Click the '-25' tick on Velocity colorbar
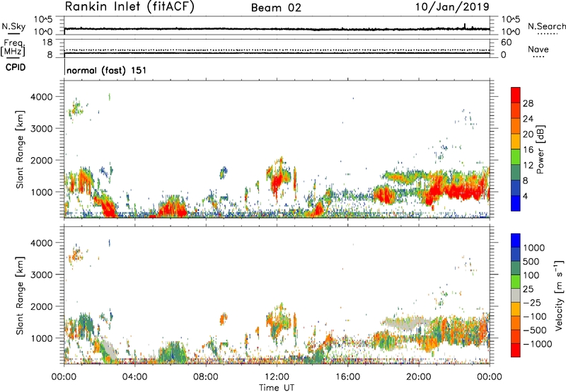Screen dimensions: 566x392 532,302
